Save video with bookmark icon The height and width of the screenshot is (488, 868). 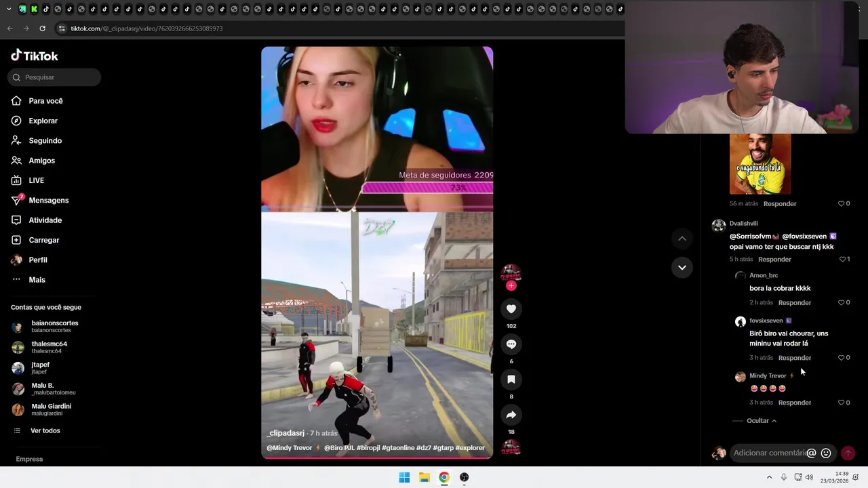tap(511, 380)
